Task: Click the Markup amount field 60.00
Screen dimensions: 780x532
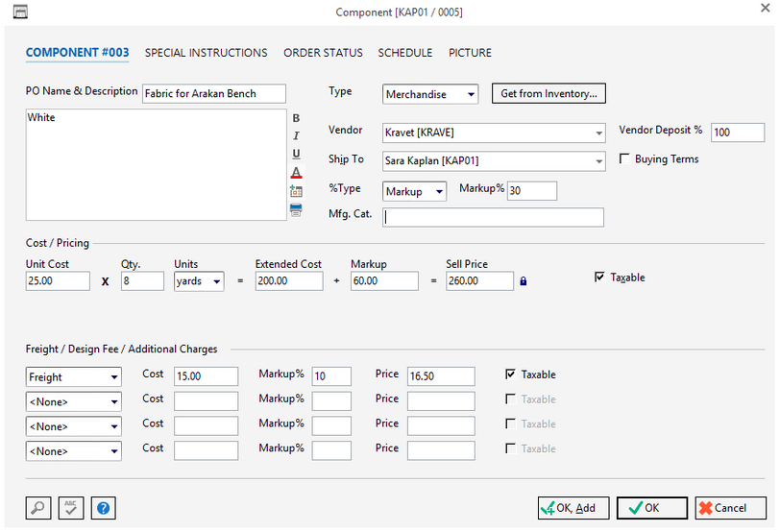Action: point(384,281)
